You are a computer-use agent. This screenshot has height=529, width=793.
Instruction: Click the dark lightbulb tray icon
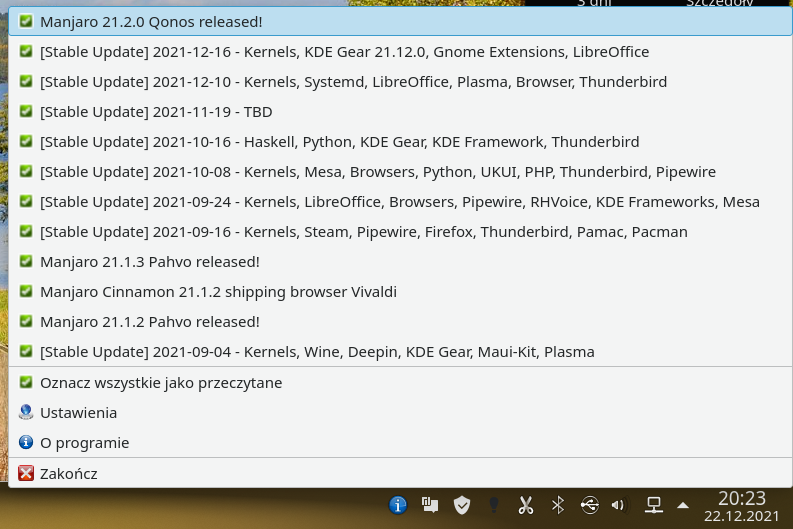pos(494,505)
